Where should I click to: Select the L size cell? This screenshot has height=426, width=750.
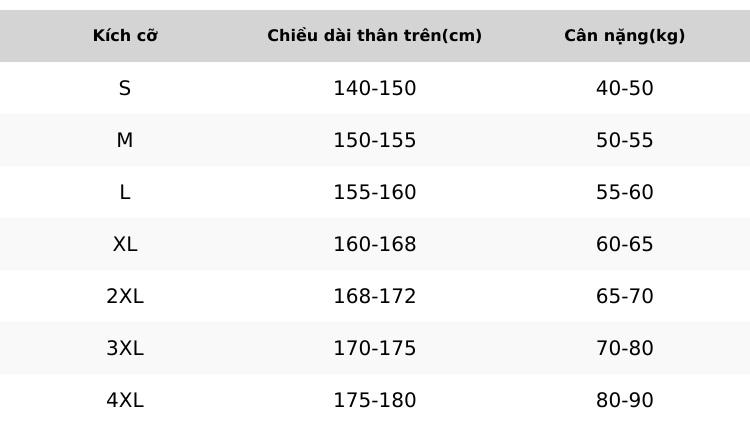125,192
